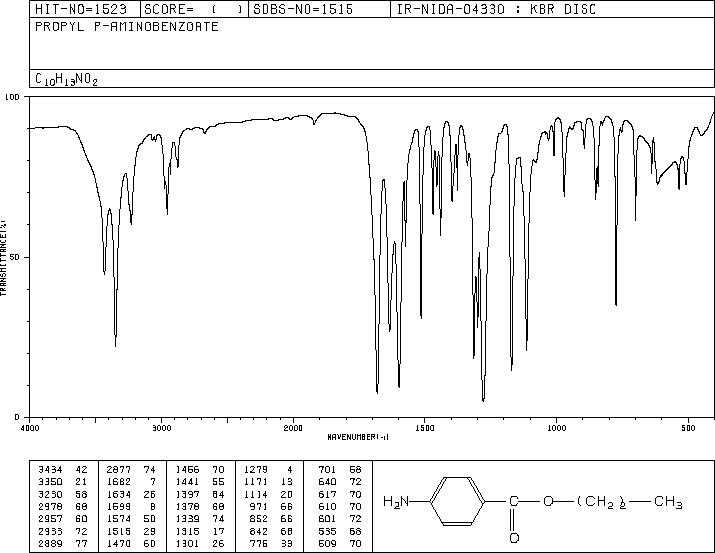Screen dimensions: 715x553
Task: Click the HIT-NO=1523 header field
Action: click(85, 9)
